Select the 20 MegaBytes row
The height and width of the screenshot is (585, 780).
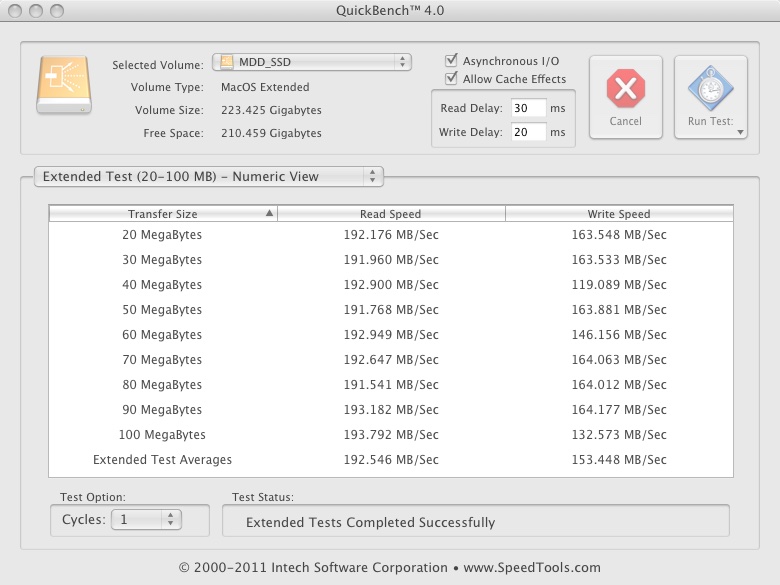pyautogui.click(x=390, y=235)
